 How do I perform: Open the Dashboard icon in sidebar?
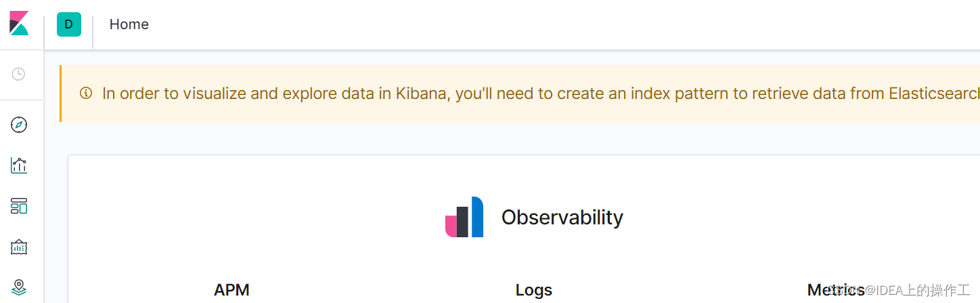coord(19,206)
